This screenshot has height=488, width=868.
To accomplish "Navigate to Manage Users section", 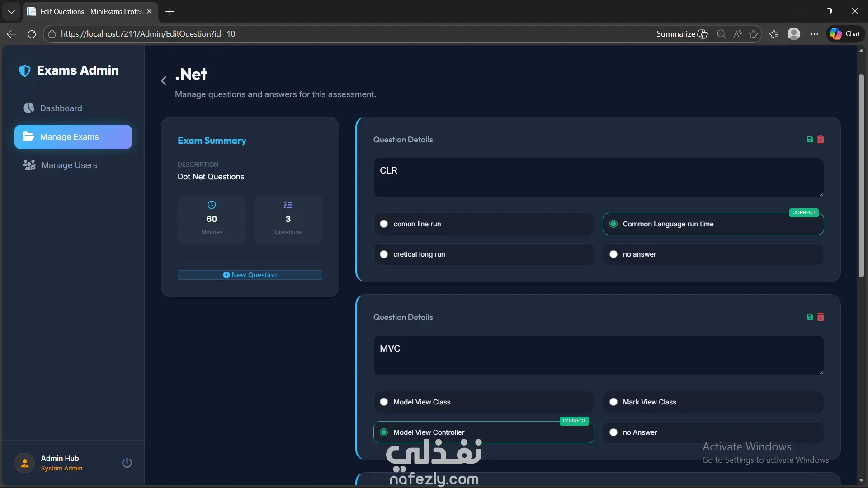I will [69, 165].
